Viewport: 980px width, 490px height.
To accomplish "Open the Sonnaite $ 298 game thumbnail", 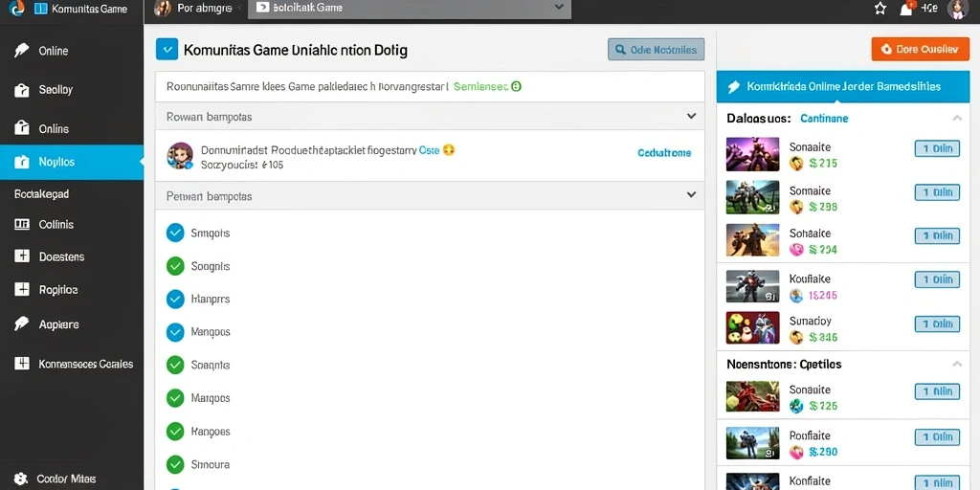I will [x=752, y=197].
